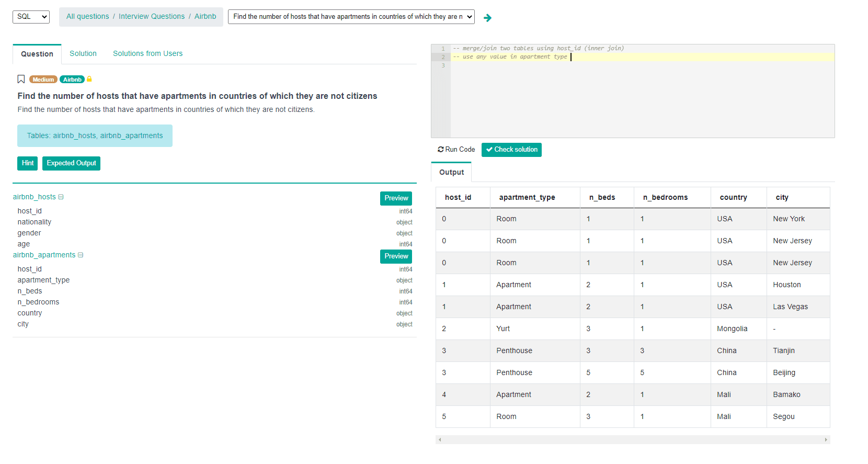Select the Question tab
Image resolution: width=868 pixels, height=464 pixels.
tap(37, 54)
